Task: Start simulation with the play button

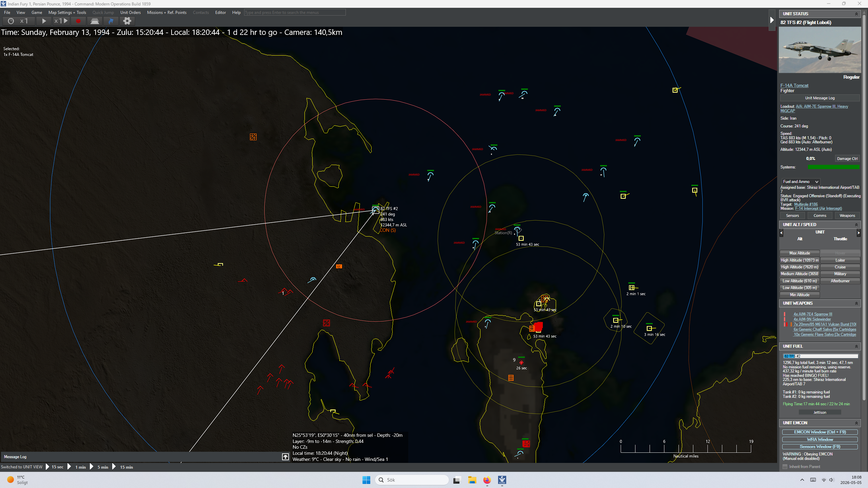Action: coord(44,21)
